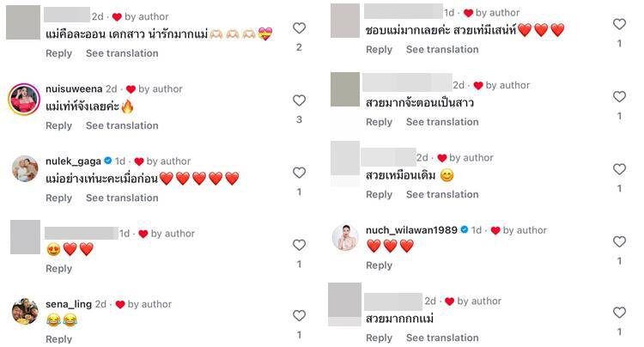Open nuch_wilawan1989's avatar
The image size is (644, 347).
point(345,237)
